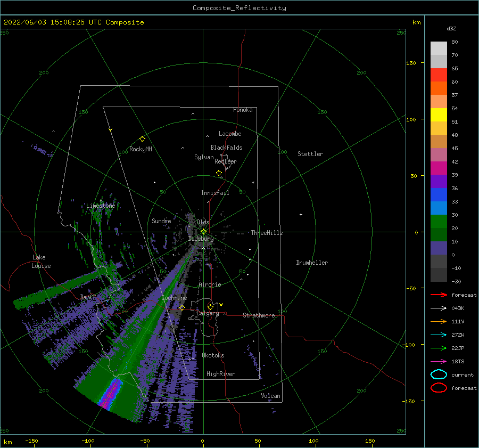
Task: Click the Lacombe city label
Action: coord(230,134)
